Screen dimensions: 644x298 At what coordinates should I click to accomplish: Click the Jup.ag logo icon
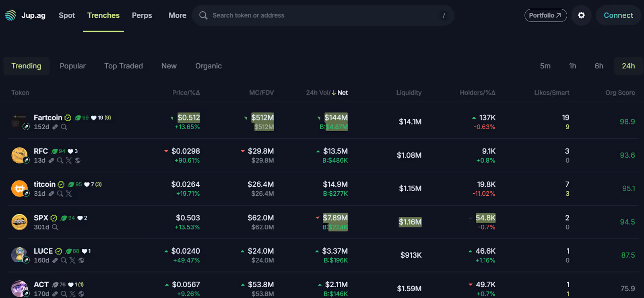[10, 15]
